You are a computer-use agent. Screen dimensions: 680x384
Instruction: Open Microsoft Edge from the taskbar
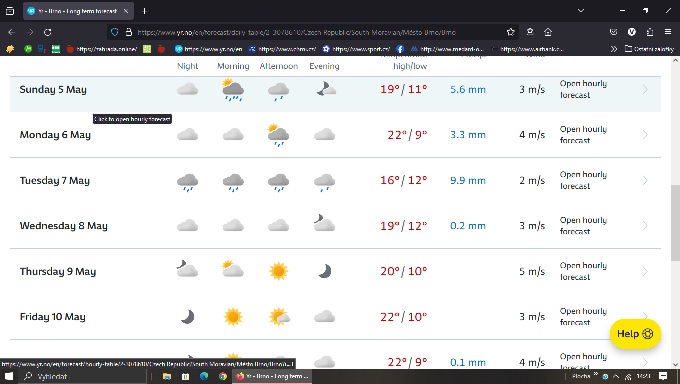204,376
